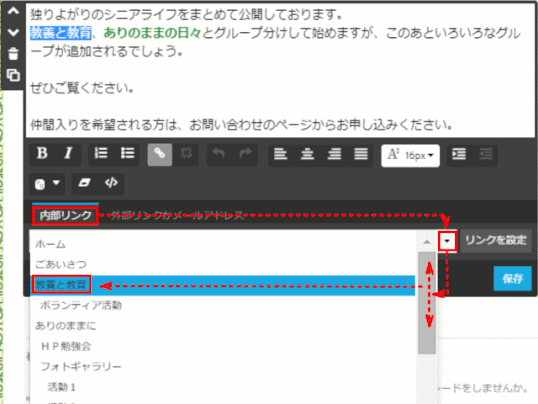
Task: Clear formatting with eraser icon
Action: pos(84,183)
